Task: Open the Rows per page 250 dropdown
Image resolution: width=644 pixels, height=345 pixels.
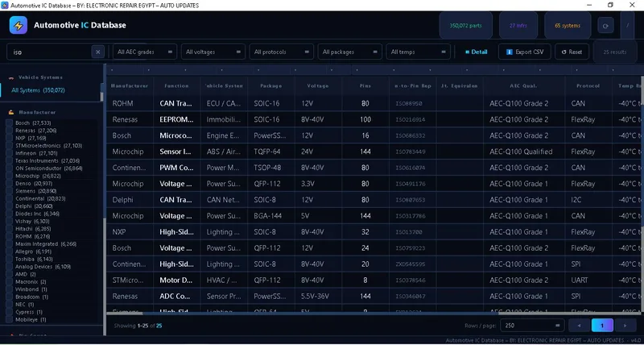Action: (x=532, y=326)
